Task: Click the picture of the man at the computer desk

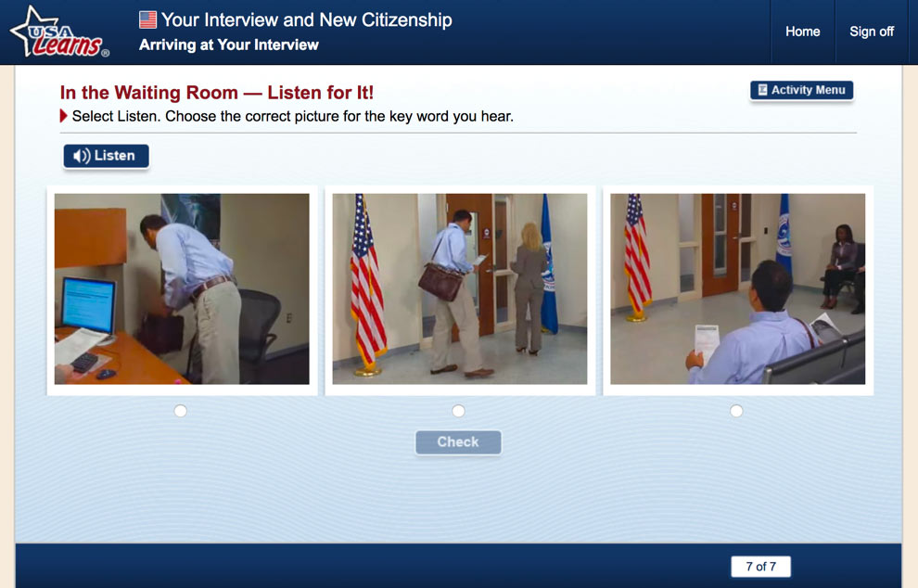Action: [182, 289]
